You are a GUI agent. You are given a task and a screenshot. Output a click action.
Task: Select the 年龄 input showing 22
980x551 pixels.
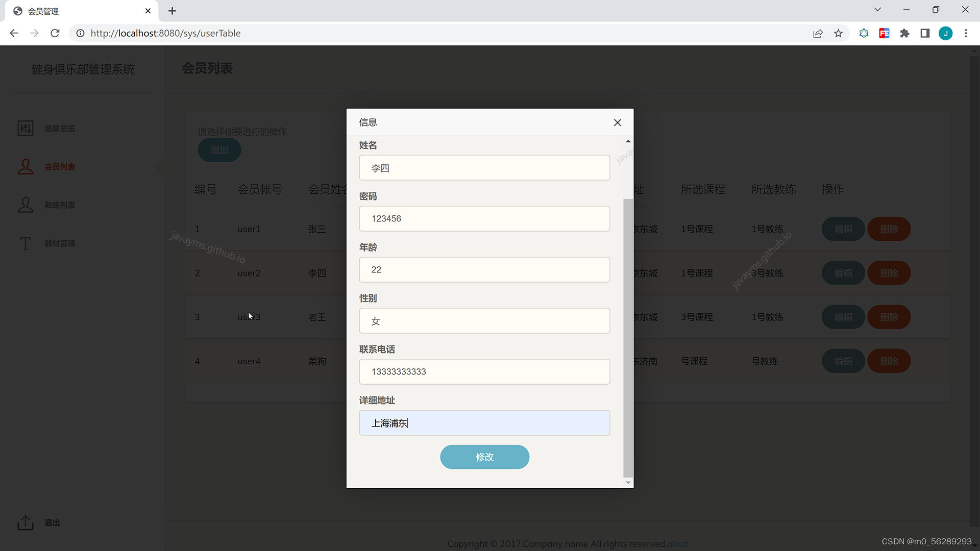[x=484, y=269]
